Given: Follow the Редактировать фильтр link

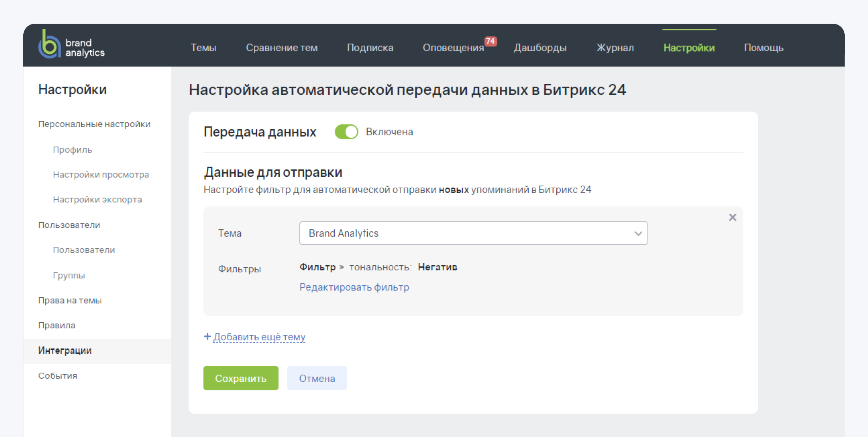Looking at the screenshot, I should [x=354, y=287].
